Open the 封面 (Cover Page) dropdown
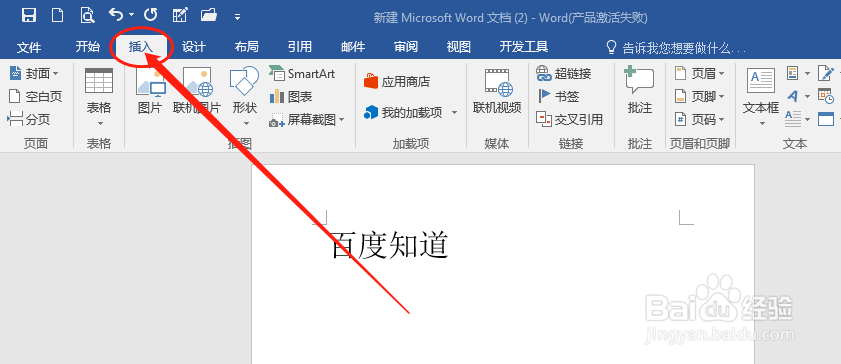Image resolution: width=841 pixels, height=364 pixels. tap(34, 73)
